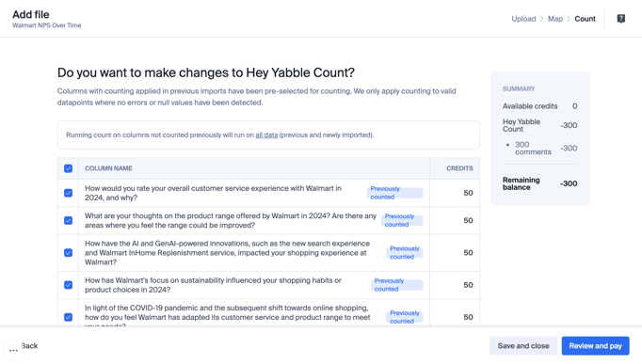Click the CREDITS column header
This screenshot has width=642, height=364.
pos(459,168)
